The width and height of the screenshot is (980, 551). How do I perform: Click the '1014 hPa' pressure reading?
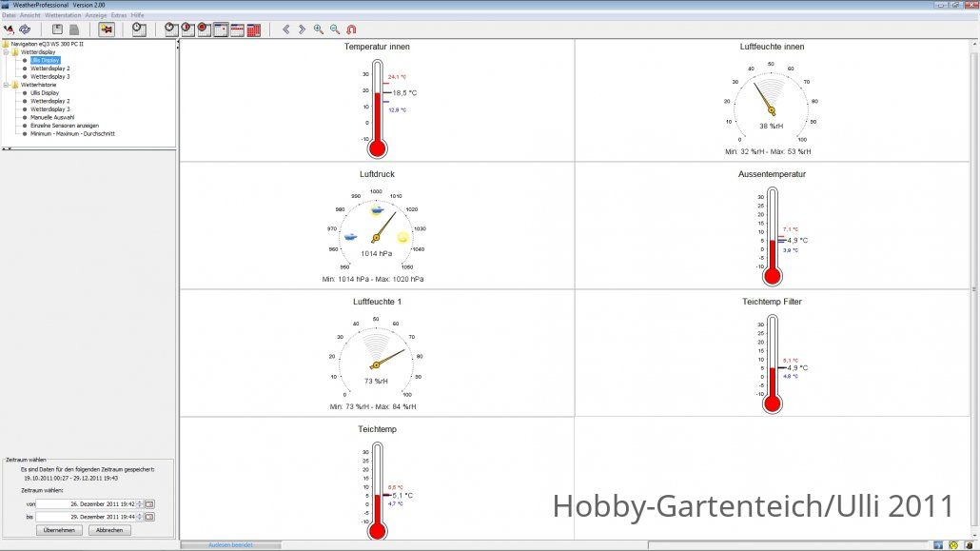click(x=376, y=253)
